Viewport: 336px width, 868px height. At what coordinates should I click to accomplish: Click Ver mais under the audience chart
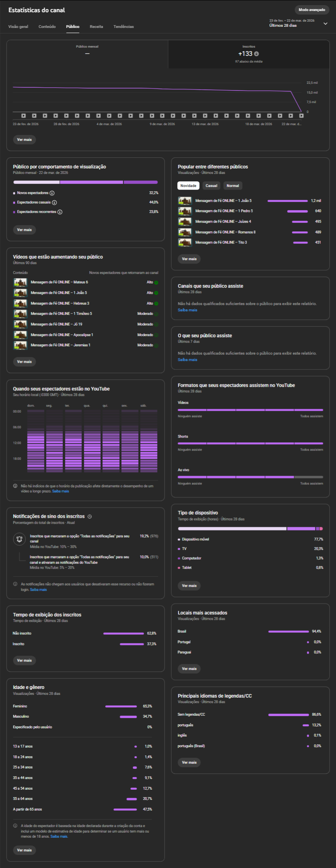24,140
